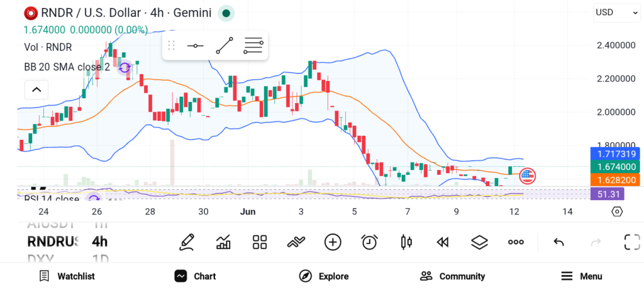644x290 pixels.
Task: Select the BB 20 SMA close 2 legend
Action: 67,67
